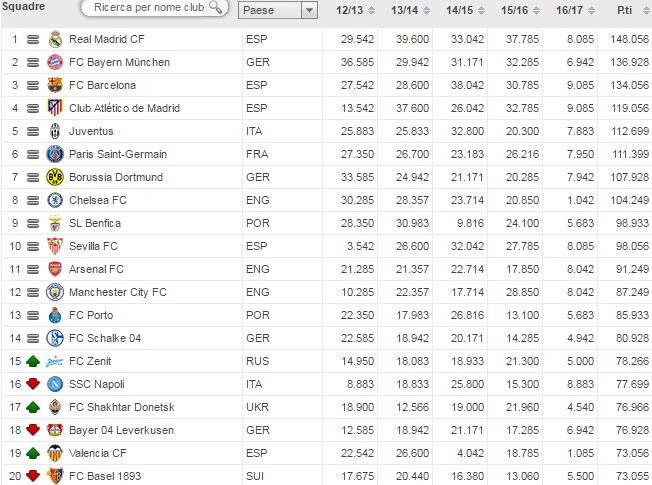Click the Squadre column header
Viewport: 652px width, 485px height.
[24, 7]
